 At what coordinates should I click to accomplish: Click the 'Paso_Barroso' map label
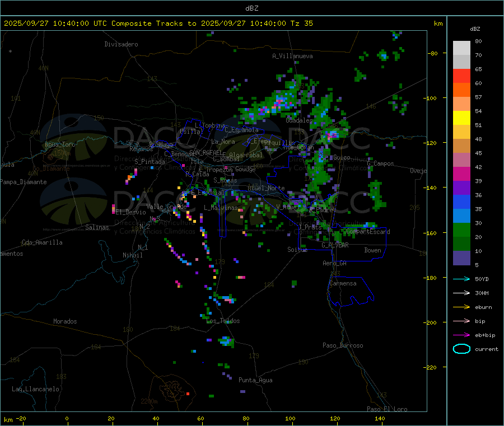343,345
